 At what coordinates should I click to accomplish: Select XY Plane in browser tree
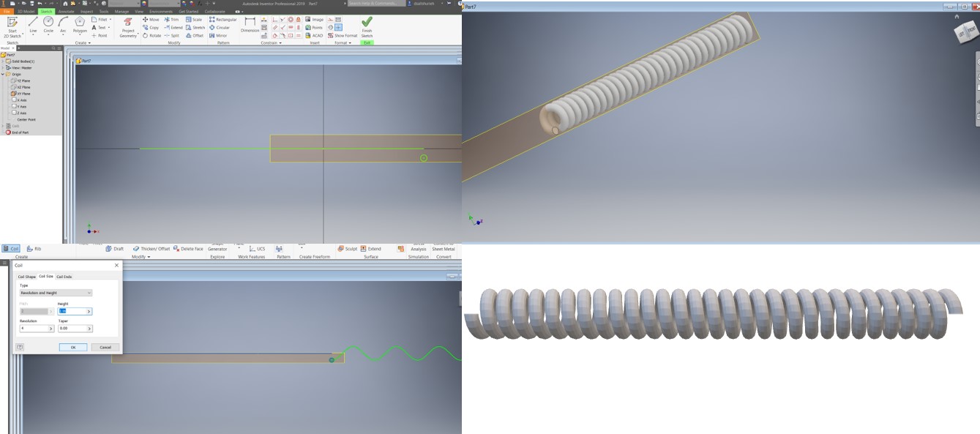(x=20, y=94)
